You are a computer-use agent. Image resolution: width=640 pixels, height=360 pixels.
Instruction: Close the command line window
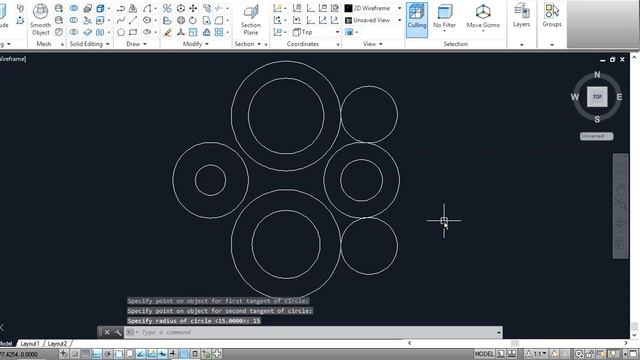pyautogui.click(x=107, y=332)
